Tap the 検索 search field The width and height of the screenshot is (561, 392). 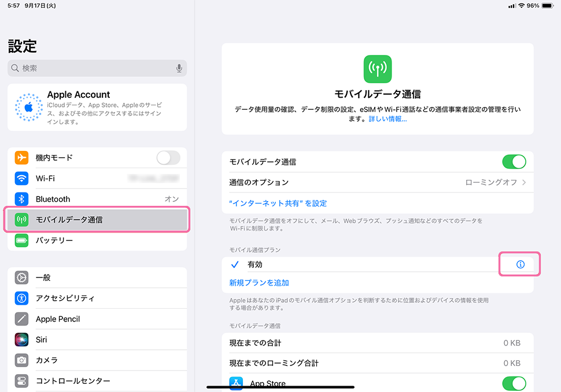[x=93, y=68]
